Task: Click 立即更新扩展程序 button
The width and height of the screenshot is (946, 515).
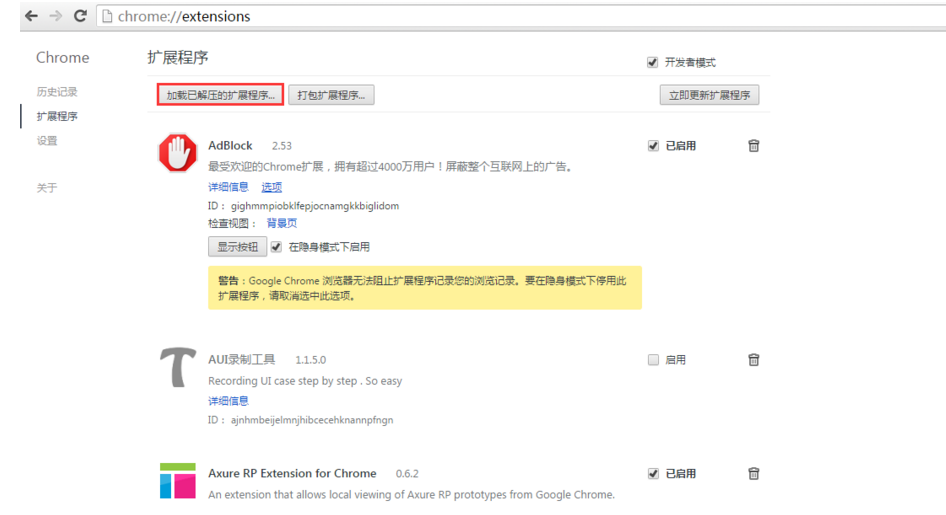Action: 710,95
